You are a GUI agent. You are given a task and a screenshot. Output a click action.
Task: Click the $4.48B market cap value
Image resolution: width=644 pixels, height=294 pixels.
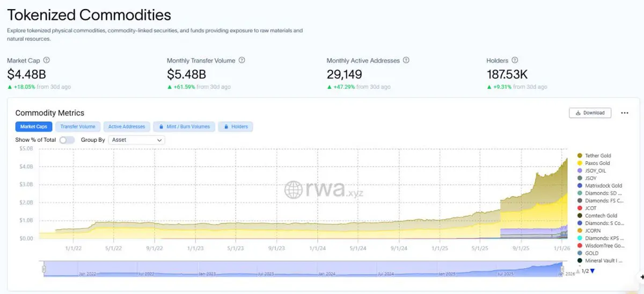coord(26,74)
